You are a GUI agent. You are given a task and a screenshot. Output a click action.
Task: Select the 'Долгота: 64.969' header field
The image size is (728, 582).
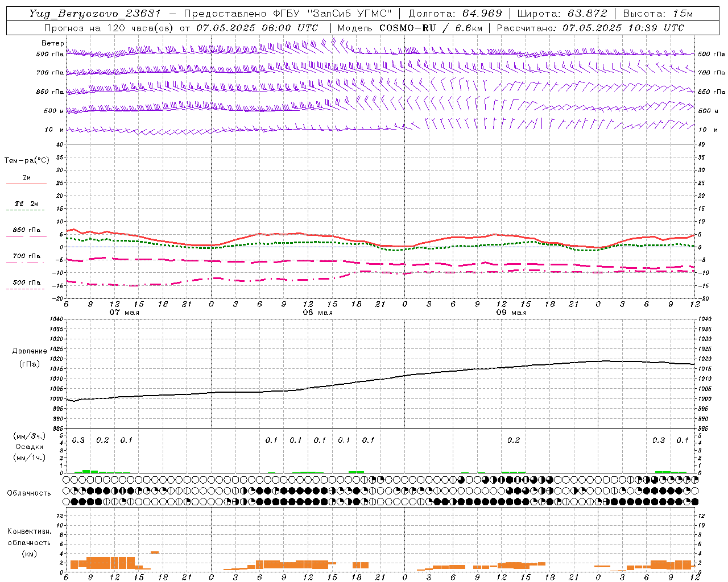tap(455, 14)
